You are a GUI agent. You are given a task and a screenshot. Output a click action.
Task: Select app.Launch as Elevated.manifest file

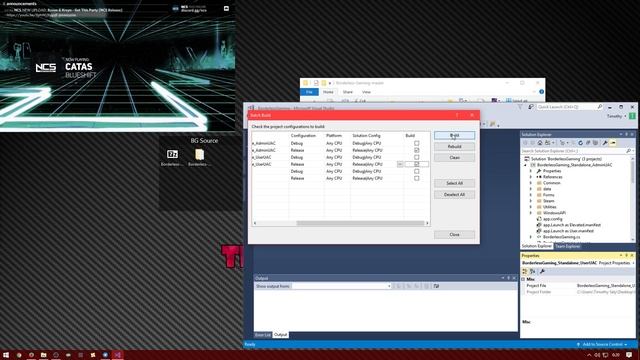click(571, 225)
